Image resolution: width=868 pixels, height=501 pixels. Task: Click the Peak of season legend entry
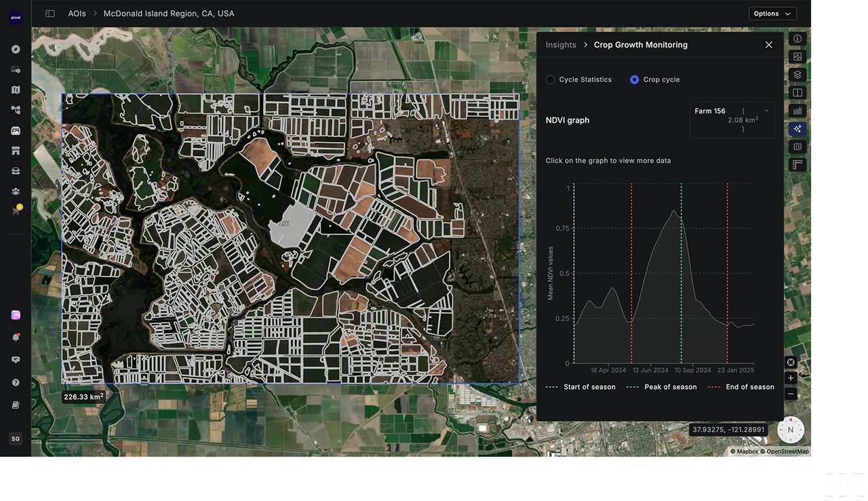(x=661, y=387)
